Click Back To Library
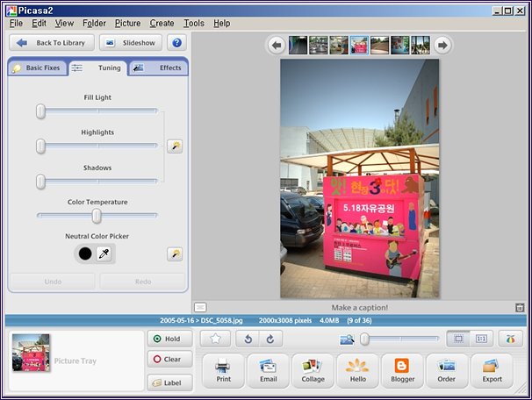The width and height of the screenshot is (532, 400). point(52,42)
